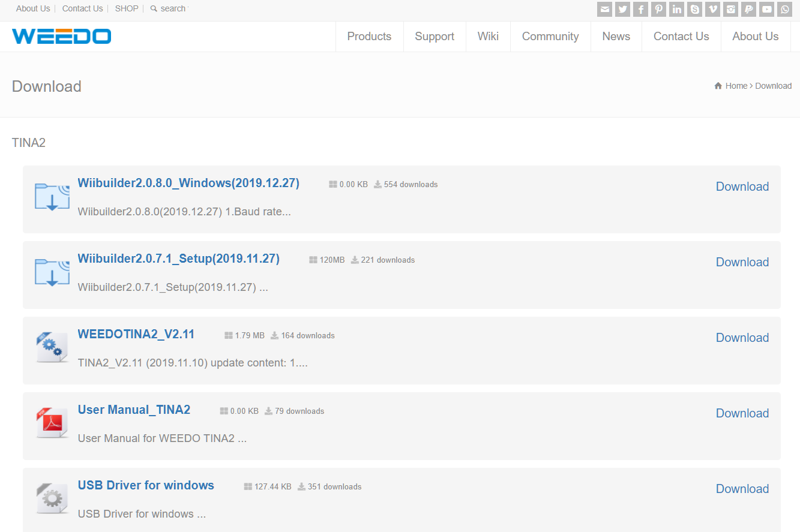Open WEEDOTINA2_V2.11 title link

click(x=136, y=334)
